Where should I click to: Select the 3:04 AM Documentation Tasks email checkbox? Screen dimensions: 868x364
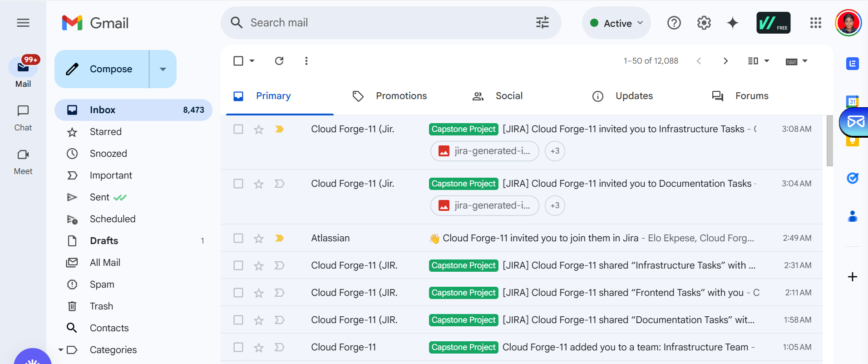tap(238, 184)
